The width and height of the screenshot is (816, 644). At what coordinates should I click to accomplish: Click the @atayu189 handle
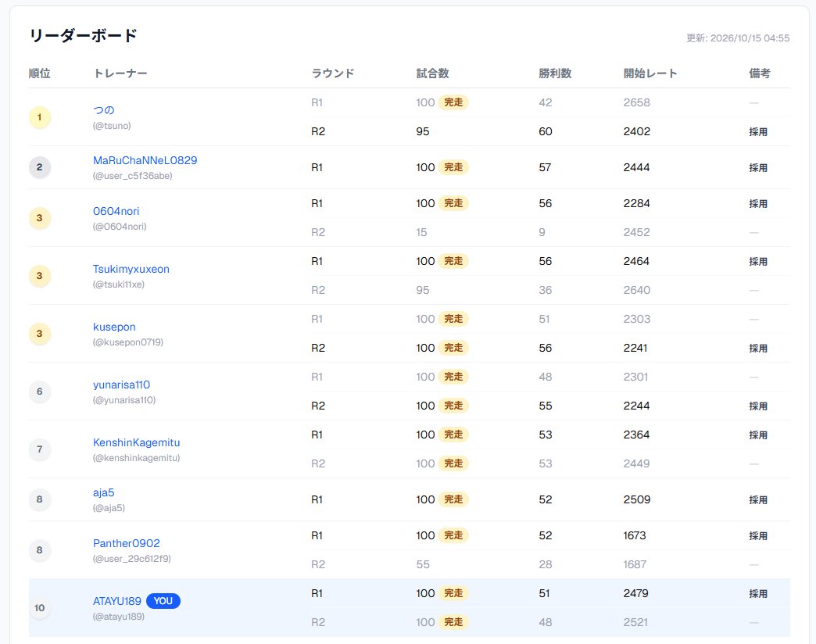pyautogui.click(x=119, y=617)
